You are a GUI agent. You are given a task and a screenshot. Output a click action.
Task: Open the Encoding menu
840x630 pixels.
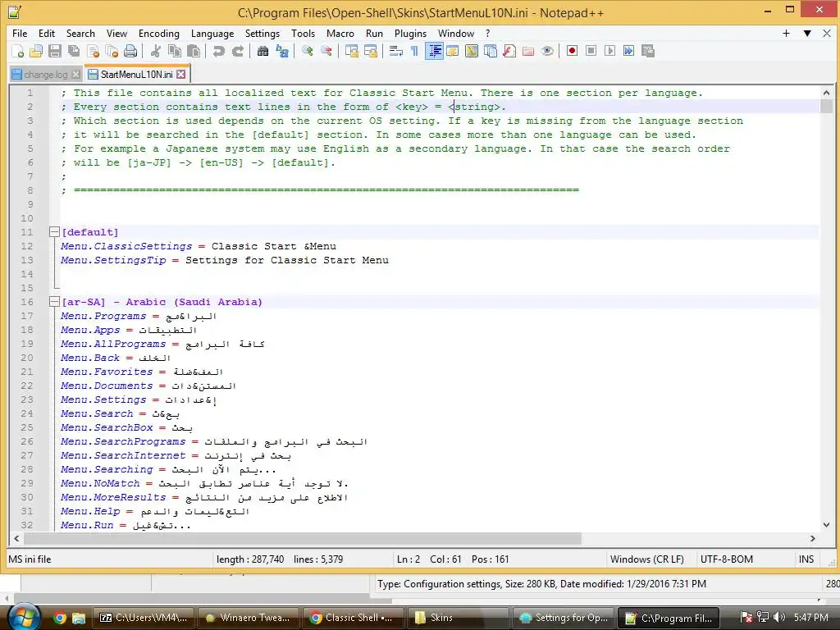159,33
